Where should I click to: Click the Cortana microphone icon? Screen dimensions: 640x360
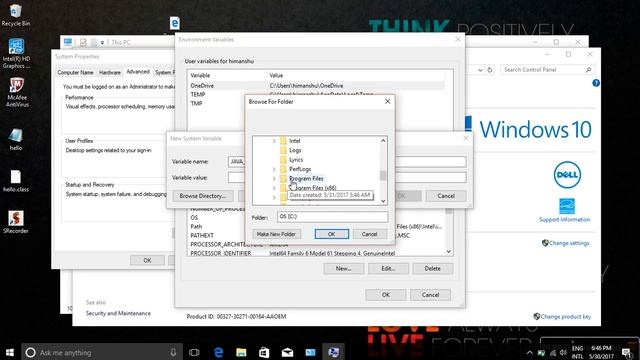coord(173,352)
